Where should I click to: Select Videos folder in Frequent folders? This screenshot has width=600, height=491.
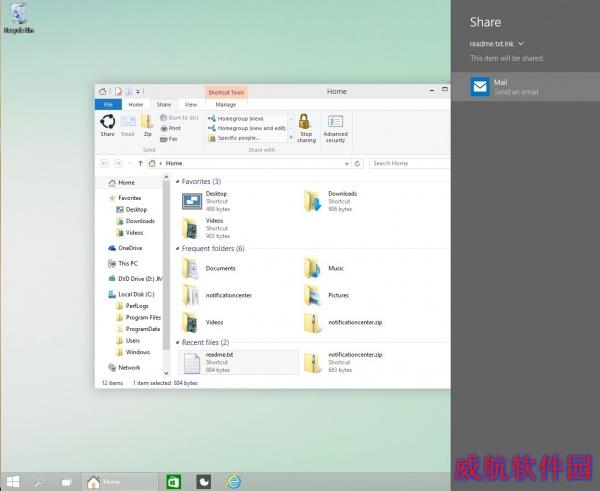coord(203,322)
